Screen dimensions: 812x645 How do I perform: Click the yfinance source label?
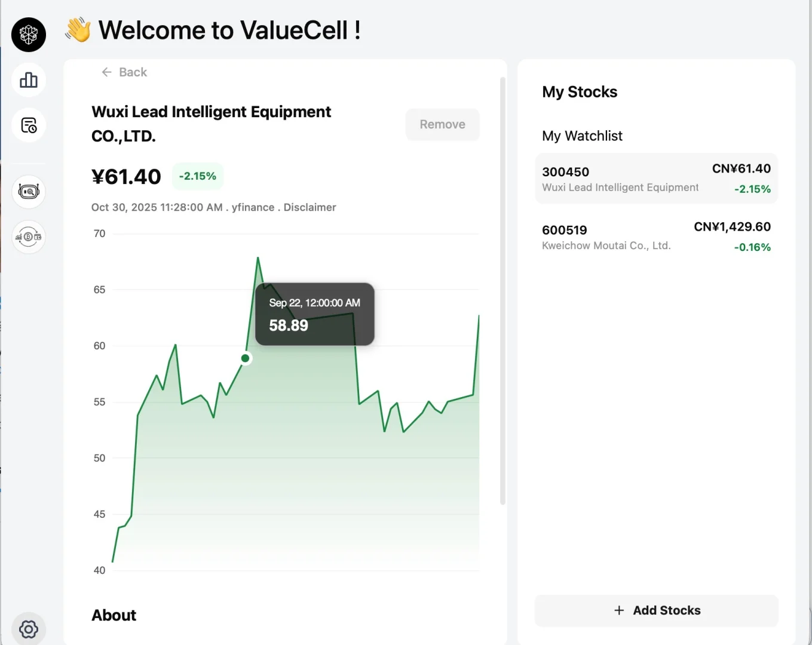click(x=253, y=207)
